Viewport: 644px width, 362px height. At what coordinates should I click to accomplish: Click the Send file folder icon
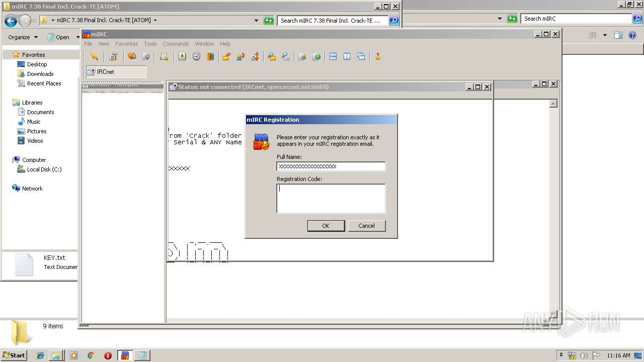coord(226,56)
